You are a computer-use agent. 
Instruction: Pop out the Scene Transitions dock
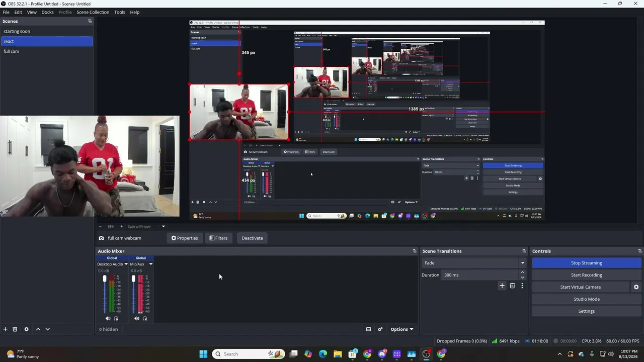click(524, 251)
